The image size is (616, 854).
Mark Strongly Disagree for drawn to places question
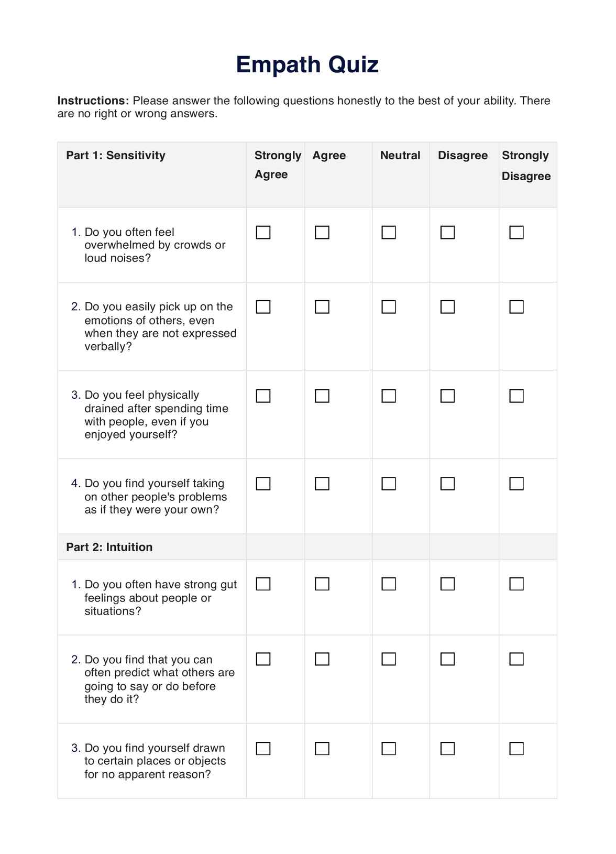pyautogui.click(x=516, y=749)
